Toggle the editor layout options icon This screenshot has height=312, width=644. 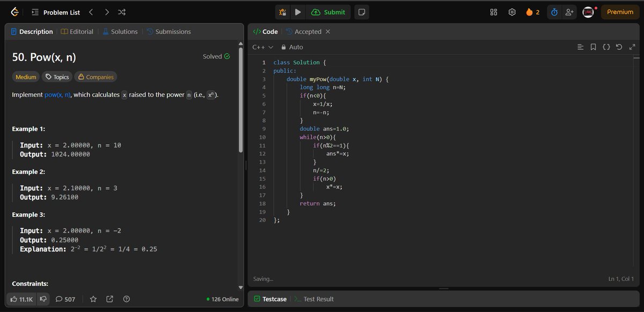(580, 47)
